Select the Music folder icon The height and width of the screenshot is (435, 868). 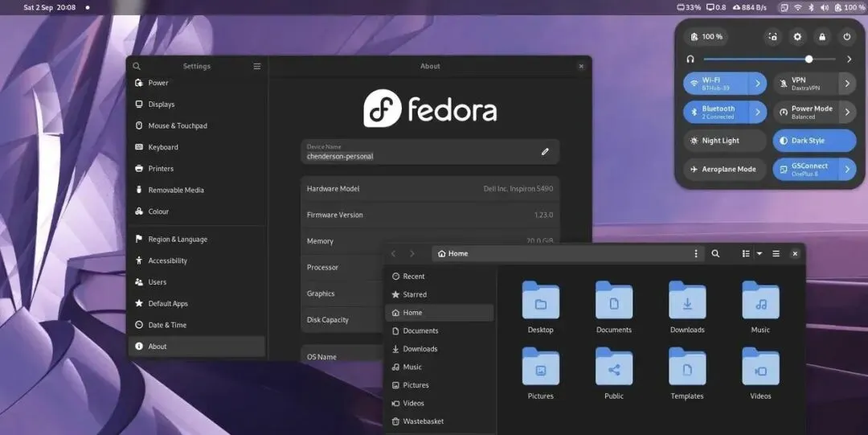(x=760, y=301)
